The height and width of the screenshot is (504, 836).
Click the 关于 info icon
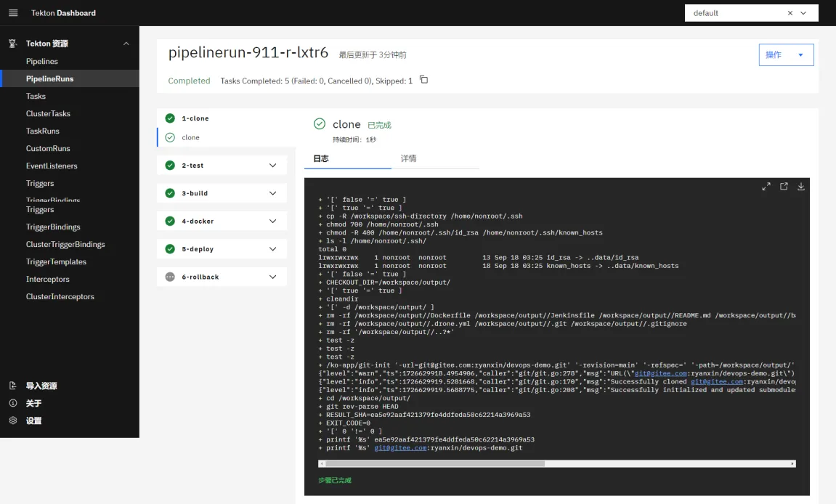point(13,403)
